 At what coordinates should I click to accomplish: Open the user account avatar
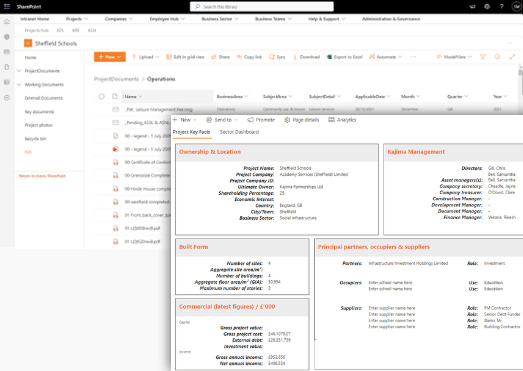click(516, 6)
